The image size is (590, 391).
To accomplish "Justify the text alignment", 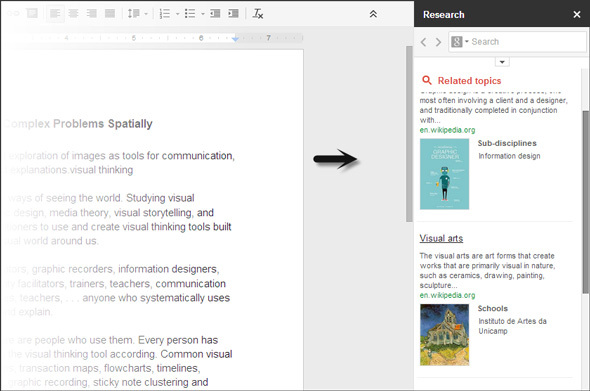I will click(x=110, y=14).
